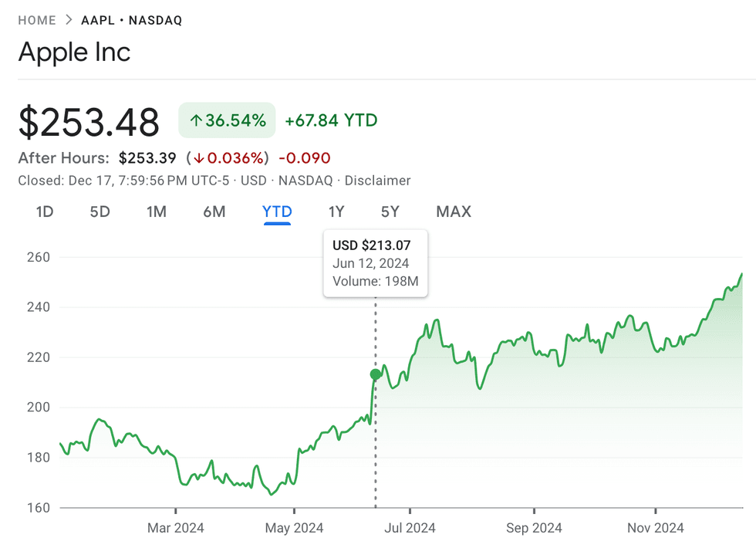Click the green up-arrow 36.54% badge
Screen dimensions: 756x548
coord(227,120)
